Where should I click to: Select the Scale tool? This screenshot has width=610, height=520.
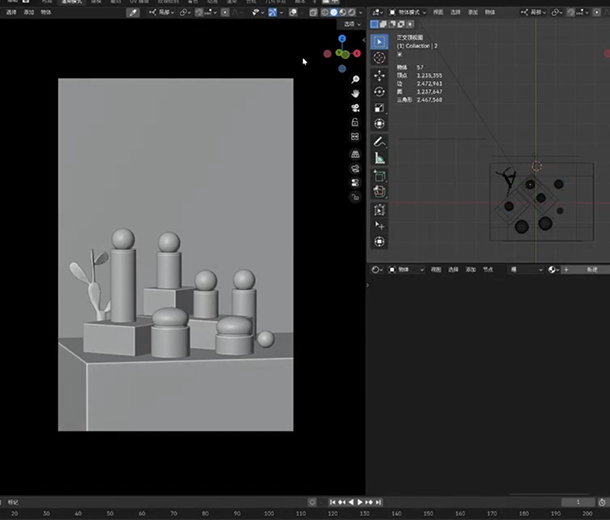(380, 107)
